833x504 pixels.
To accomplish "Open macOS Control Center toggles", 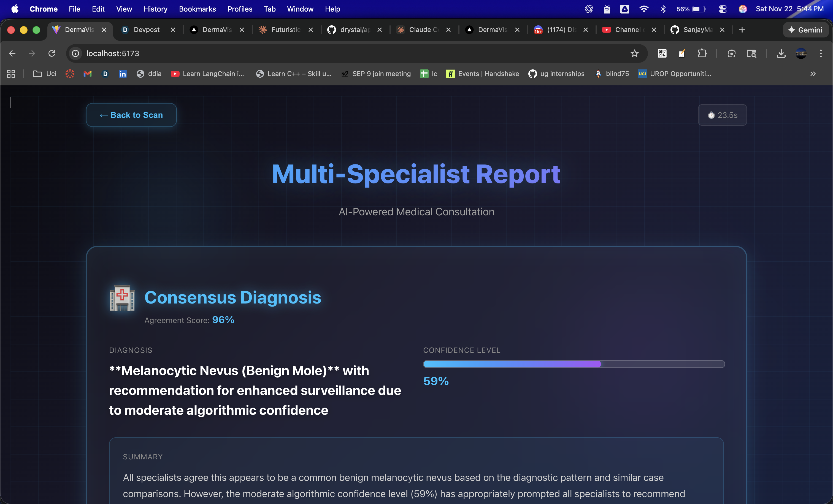I will pyautogui.click(x=723, y=9).
